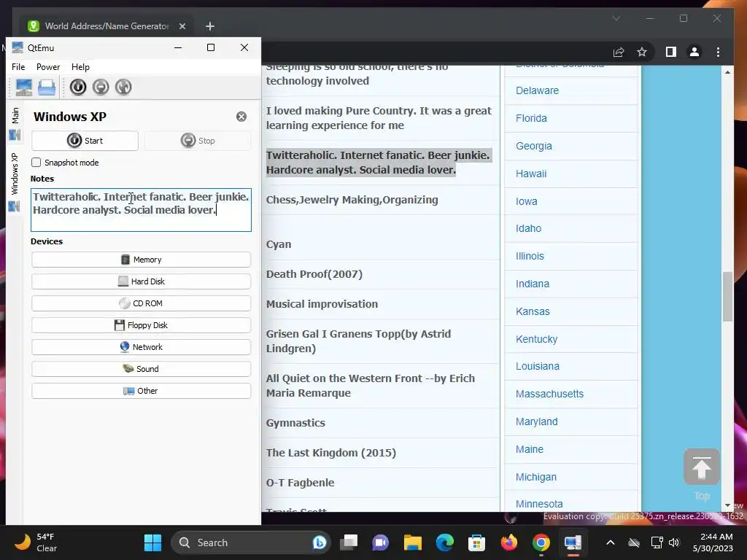The width and height of the screenshot is (747, 560).
Task: Click the Top arrow button on webpage
Action: point(701,467)
